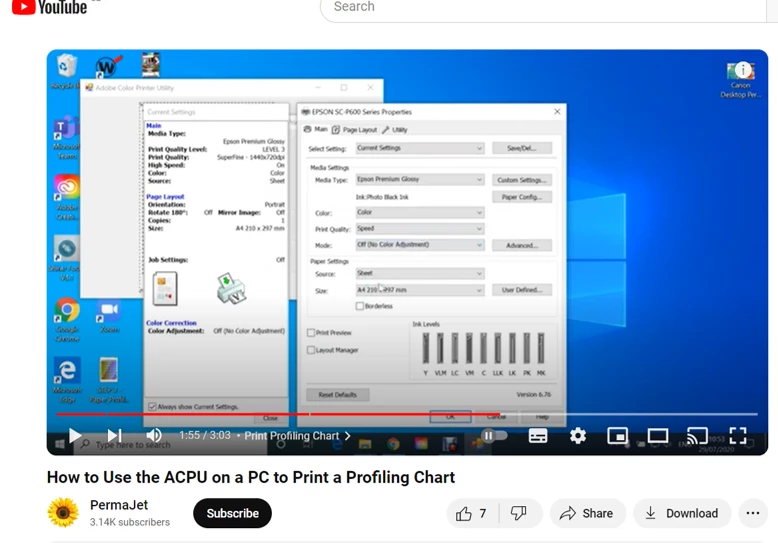Switch to miniplayer mode
The height and width of the screenshot is (543, 778).
coord(617,436)
